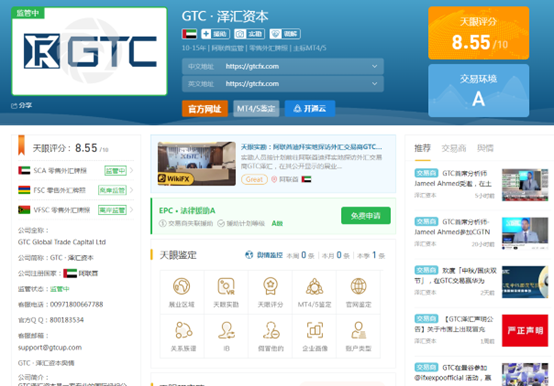Click the orange bookmark ribbon beside 天眼评分
Screen dimensions: 554x386
pyautogui.click(x=22, y=145)
